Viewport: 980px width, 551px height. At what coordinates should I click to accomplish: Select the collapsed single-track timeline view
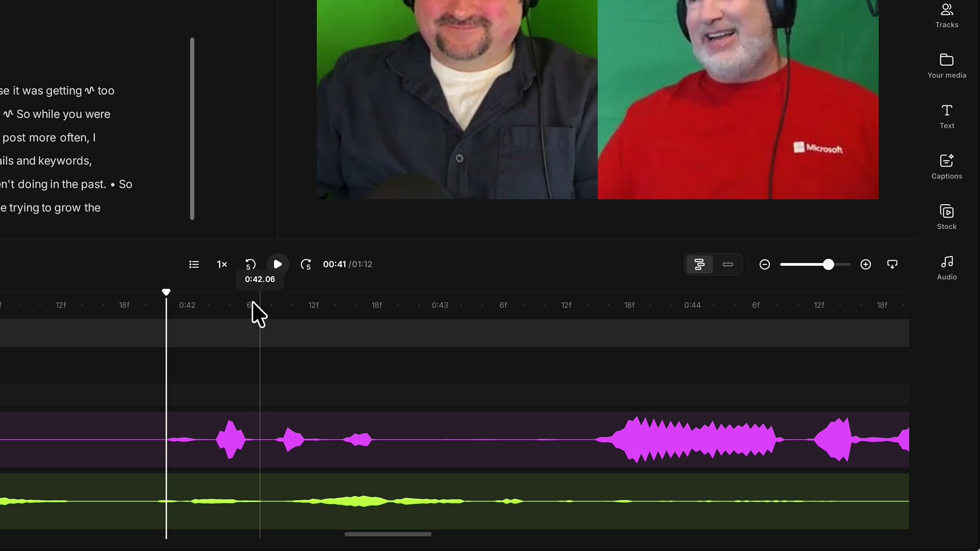click(728, 264)
